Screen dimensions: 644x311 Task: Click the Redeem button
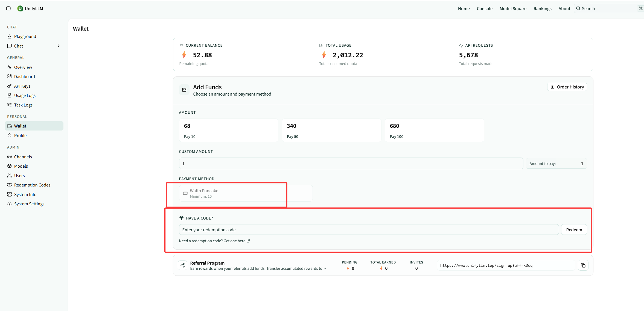(574, 230)
